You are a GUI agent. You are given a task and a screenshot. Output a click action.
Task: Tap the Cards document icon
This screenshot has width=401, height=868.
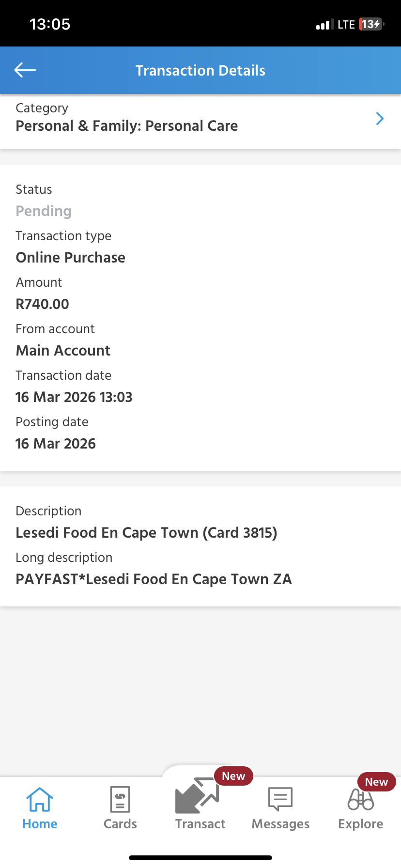[120, 799]
